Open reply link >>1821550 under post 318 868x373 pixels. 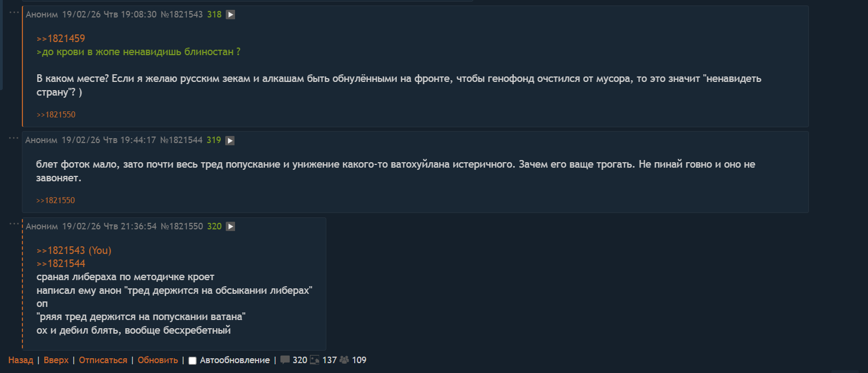pos(56,115)
